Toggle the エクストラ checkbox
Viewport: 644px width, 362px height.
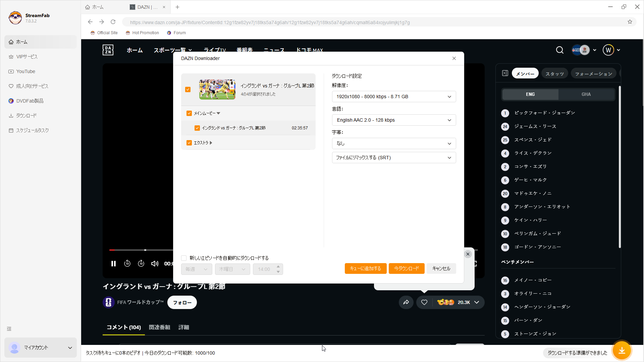click(x=189, y=143)
